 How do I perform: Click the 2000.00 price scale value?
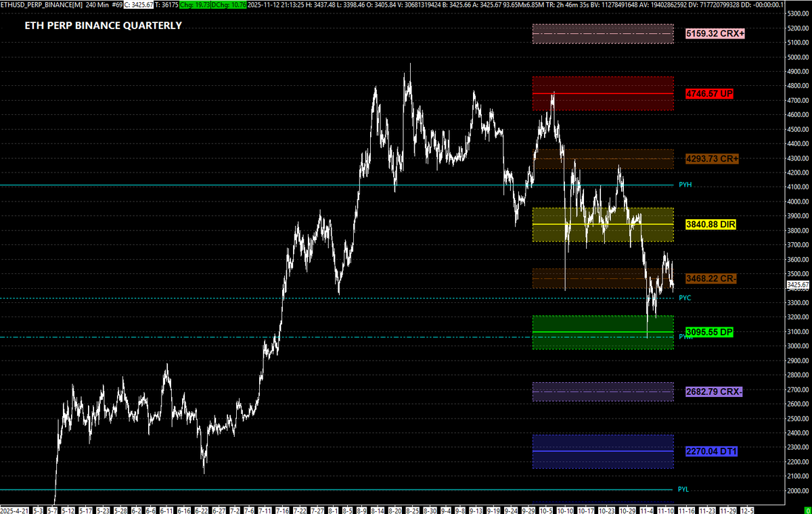coord(798,491)
